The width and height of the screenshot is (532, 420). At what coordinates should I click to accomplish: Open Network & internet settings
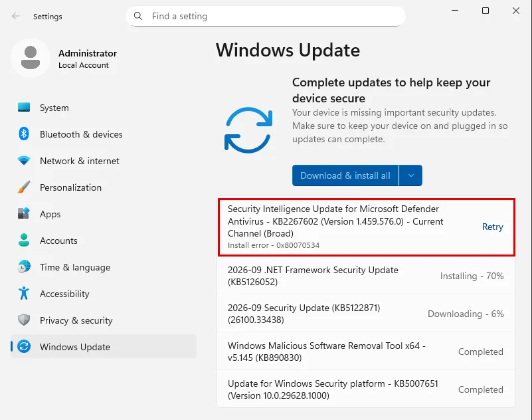[104, 161]
